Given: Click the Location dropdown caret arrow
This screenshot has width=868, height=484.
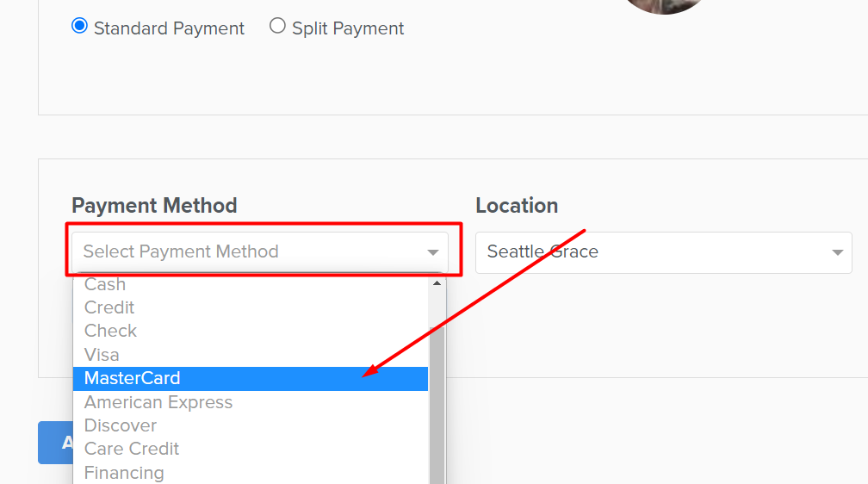Looking at the screenshot, I should 838,252.
